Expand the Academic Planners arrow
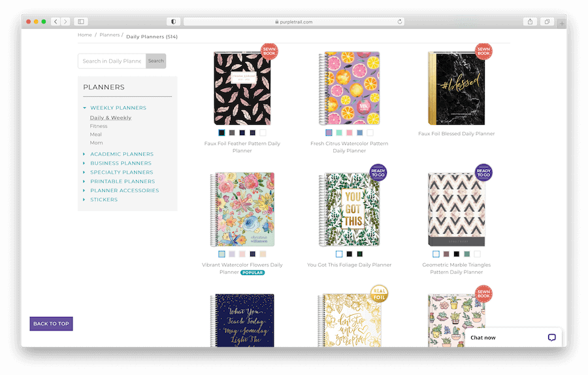The height and width of the screenshot is (375, 588). click(84, 154)
